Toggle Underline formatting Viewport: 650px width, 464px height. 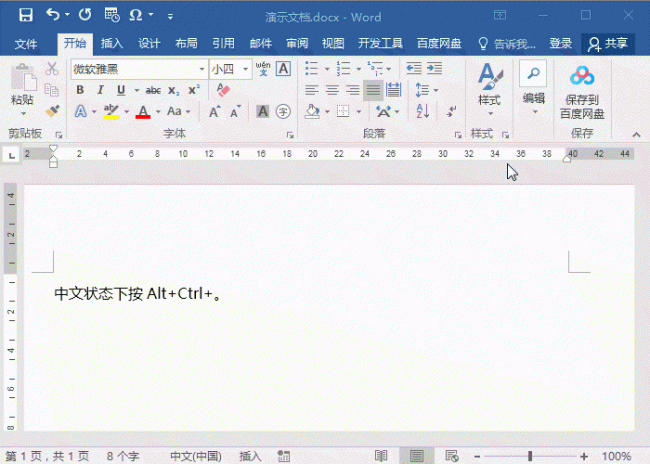pyautogui.click(x=121, y=90)
